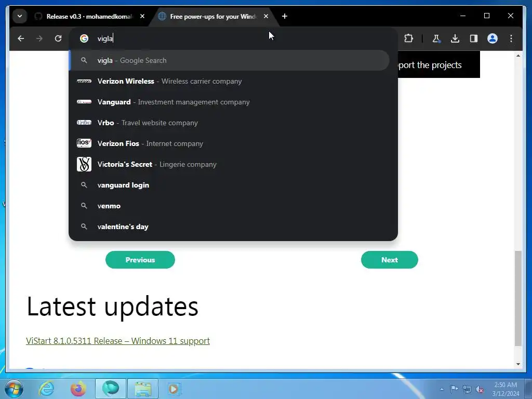
Task: Open the browser three-dot menu
Action: (x=511, y=38)
